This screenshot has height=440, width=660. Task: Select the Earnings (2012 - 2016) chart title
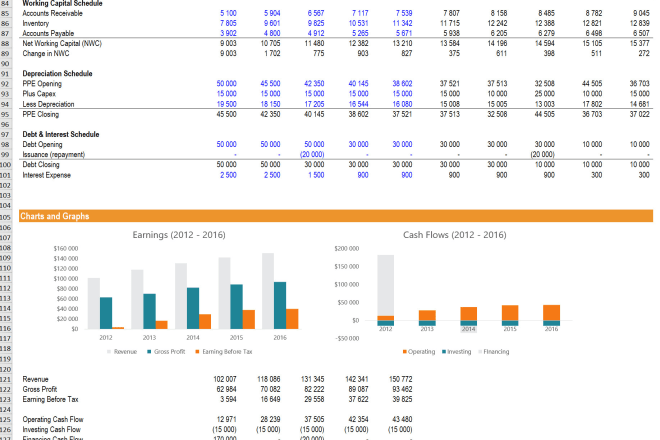click(x=179, y=235)
